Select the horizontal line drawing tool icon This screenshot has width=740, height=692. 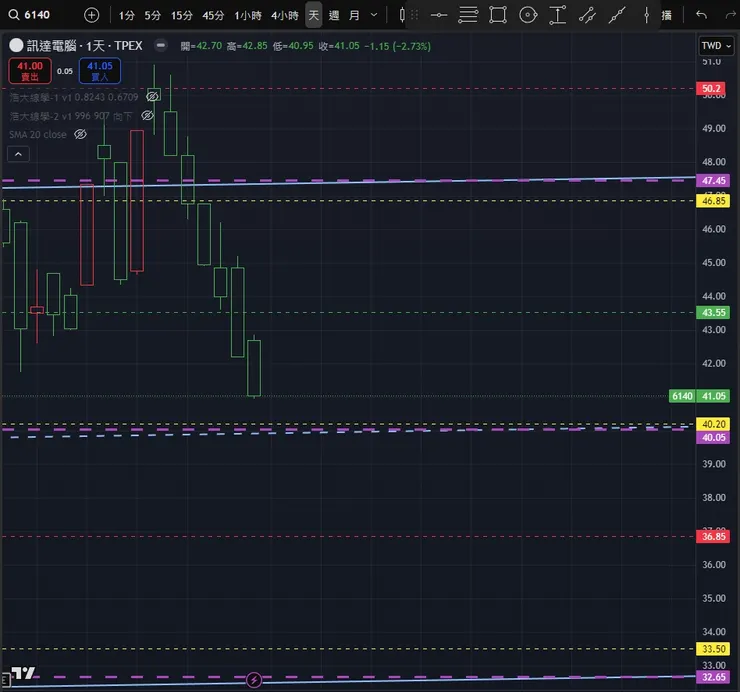pos(437,15)
